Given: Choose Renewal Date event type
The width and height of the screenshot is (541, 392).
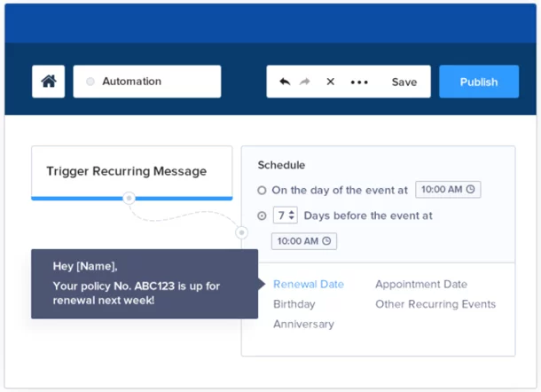Looking at the screenshot, I should (x=309, y=284).
